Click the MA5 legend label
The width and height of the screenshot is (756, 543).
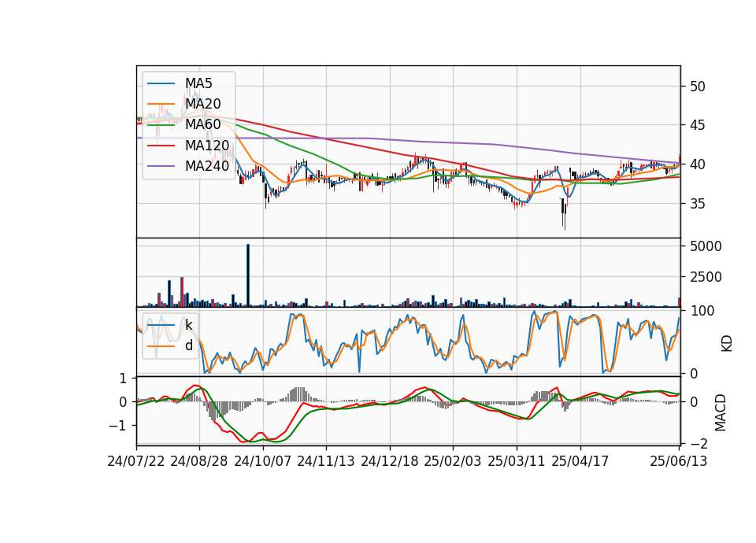point(198,83)
